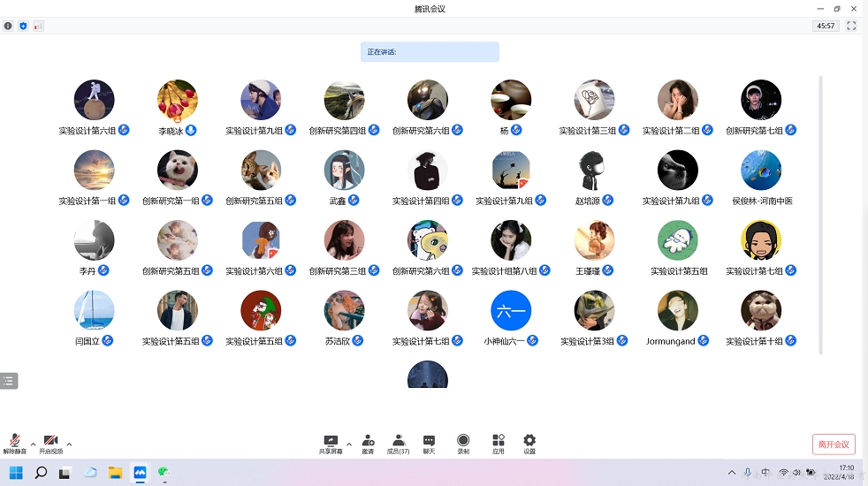The image size is (868, 486).
Task: Check the network signal strength icon
Action: 38,27
